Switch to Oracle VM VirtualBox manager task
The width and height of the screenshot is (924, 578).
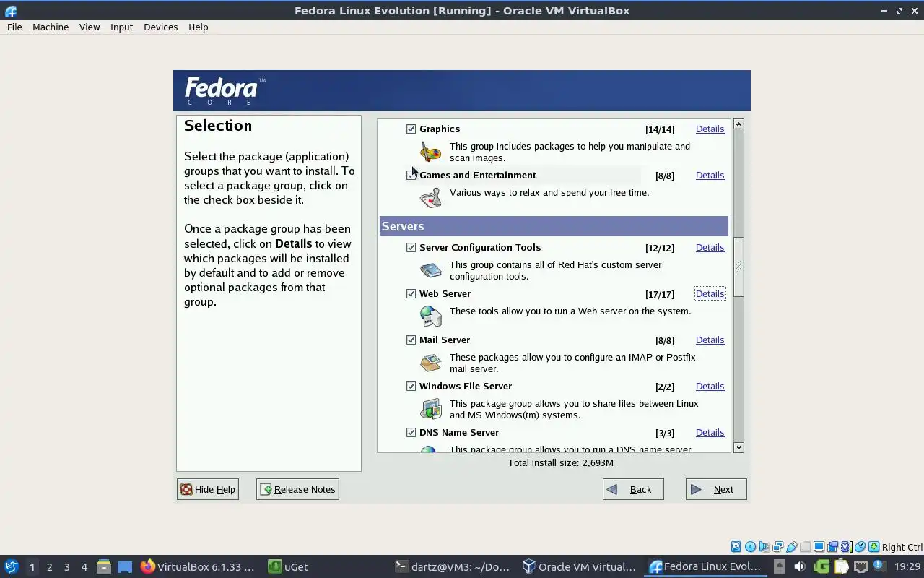click(x=580, y=566)
